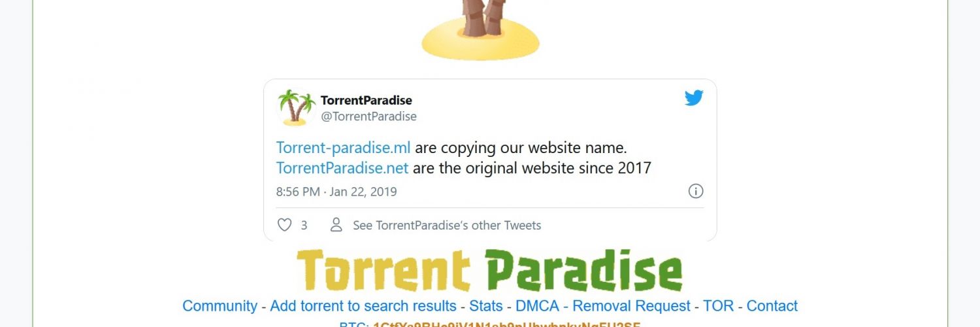
Task: Open the tweet timestamp 8:56 PM Jan 22, 2019
Action: pos(336,192)
